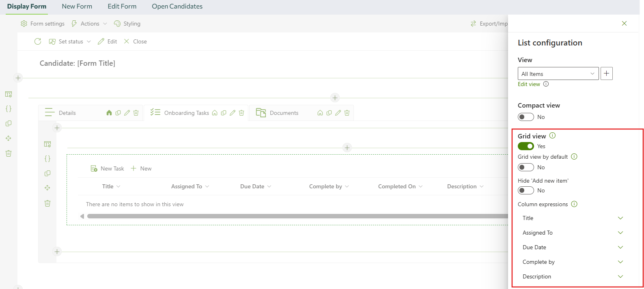Delete the Onboarding Tasks tab via trash icon
Image resolution: width=644 pixels, height=289 pixels.
click(241, 113)
